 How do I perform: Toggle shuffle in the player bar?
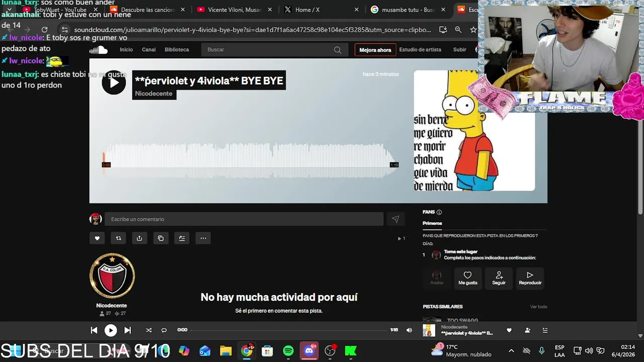[148, 330]
